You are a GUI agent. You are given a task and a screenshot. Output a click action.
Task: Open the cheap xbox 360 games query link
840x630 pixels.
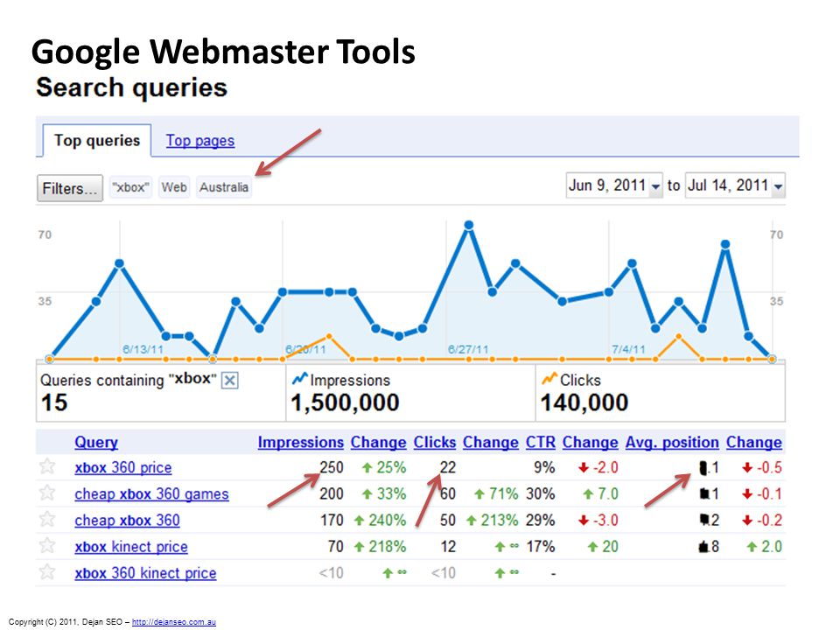coord(151,493)
